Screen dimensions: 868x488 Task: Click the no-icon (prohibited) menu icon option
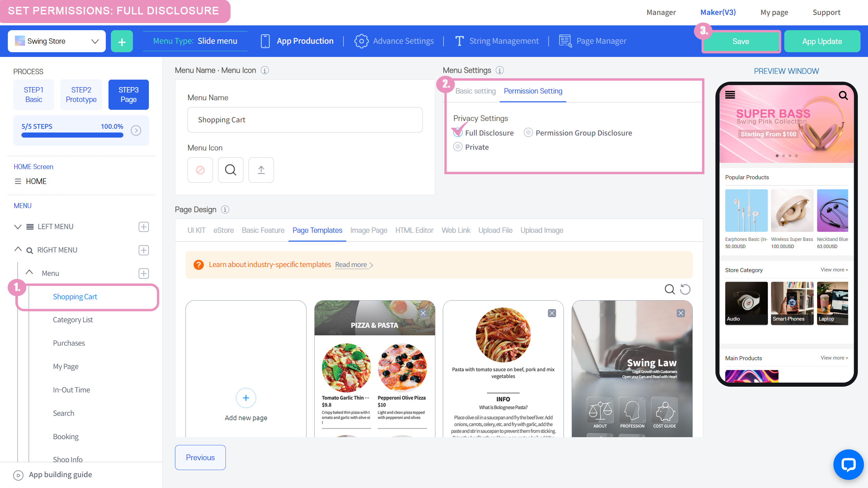(200, 170)
